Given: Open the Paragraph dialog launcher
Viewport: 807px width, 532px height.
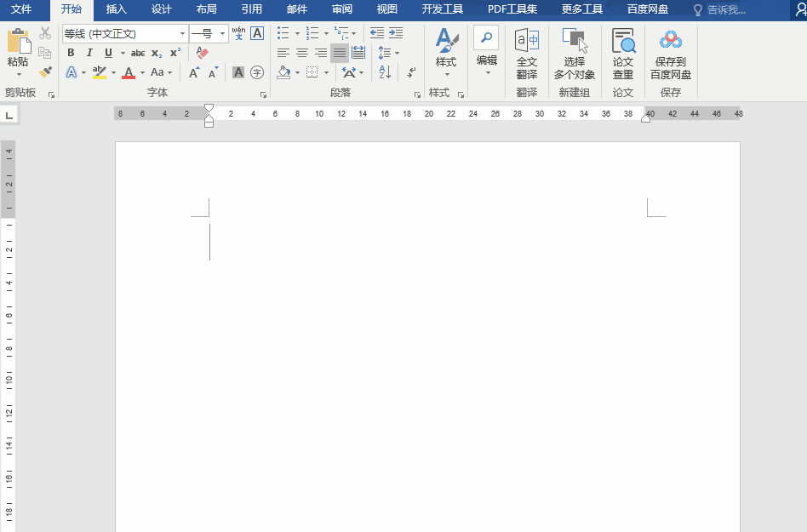Looking at the screenshot, I should [417, 94].
